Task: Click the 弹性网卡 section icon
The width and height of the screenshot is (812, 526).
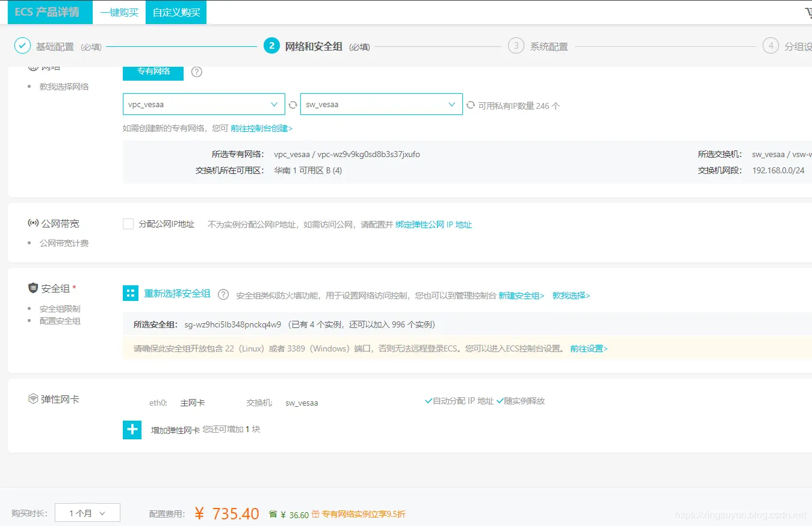Action: (33, 398)
